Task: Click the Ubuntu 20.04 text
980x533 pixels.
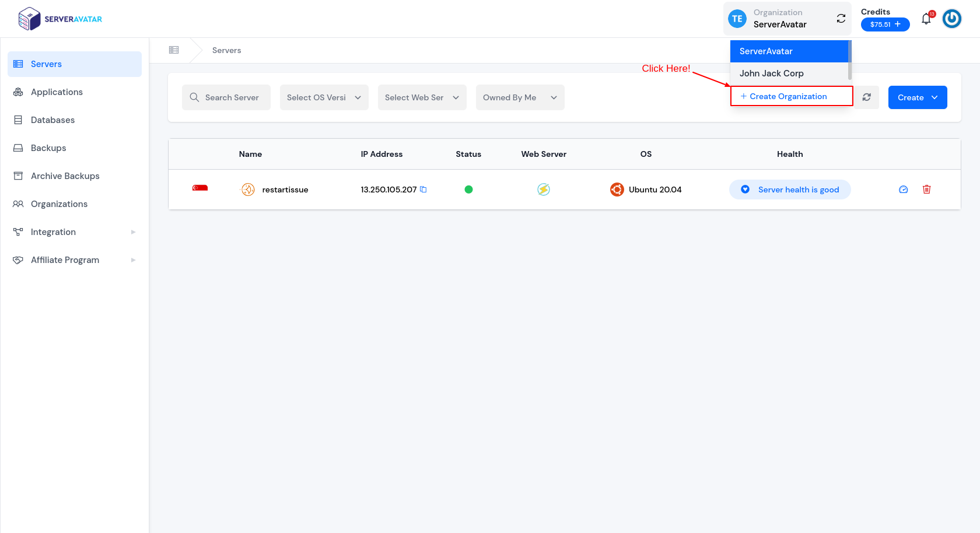Action: [655, 190]
